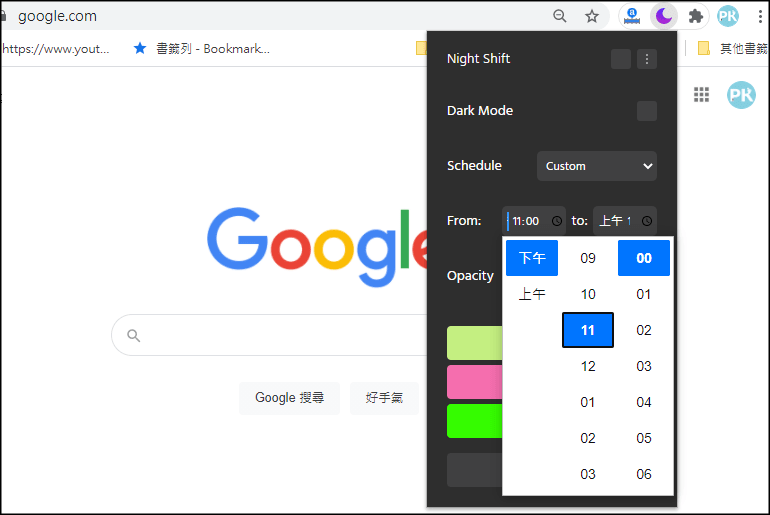Pick the dark gray color swatch

tap(474, 470)
